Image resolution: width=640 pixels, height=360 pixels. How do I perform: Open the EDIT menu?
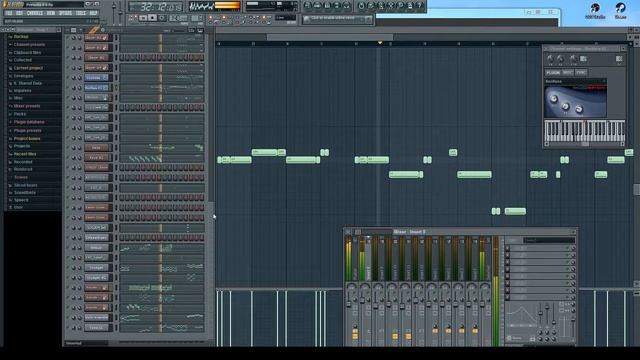(x=19, y=13)
